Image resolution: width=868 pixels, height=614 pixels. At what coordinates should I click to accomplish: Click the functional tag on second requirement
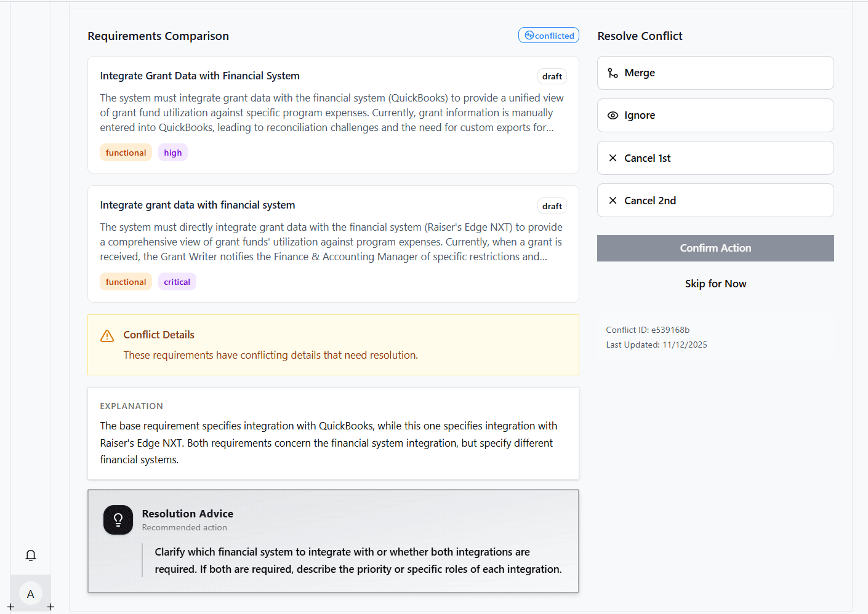click(126, 281)
